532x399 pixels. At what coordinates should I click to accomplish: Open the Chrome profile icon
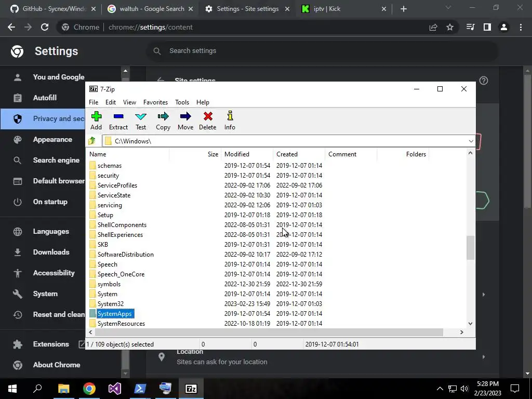[504, 27]
